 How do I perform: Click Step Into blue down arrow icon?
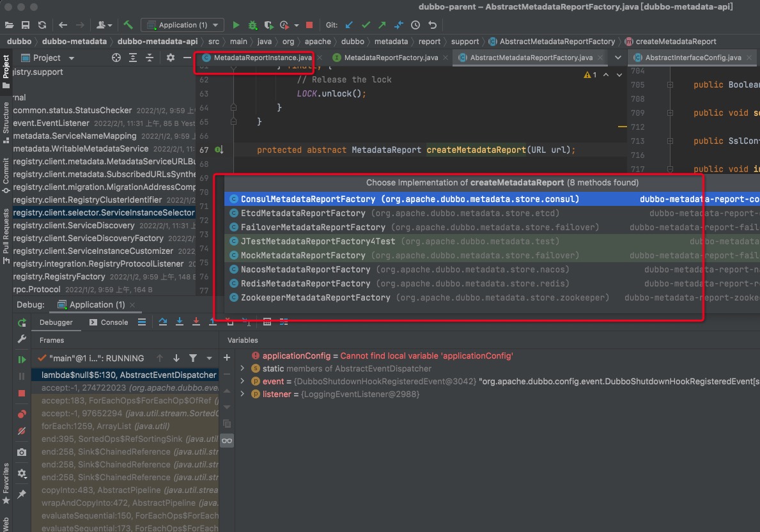(180, 322)
